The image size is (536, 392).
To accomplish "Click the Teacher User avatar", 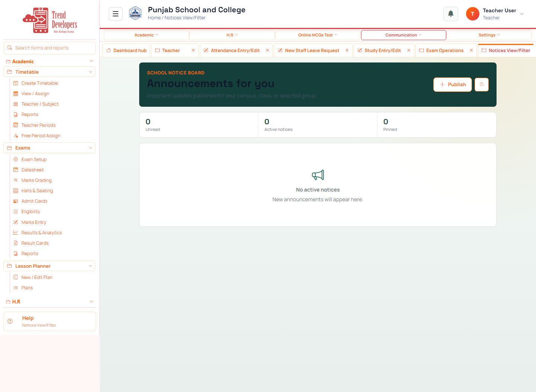I will coord(473,14).
